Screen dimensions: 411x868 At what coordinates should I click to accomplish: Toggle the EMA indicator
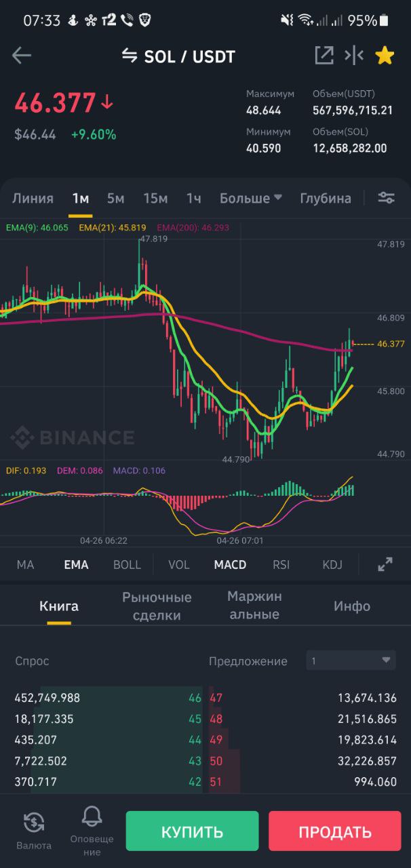(76, 564)
